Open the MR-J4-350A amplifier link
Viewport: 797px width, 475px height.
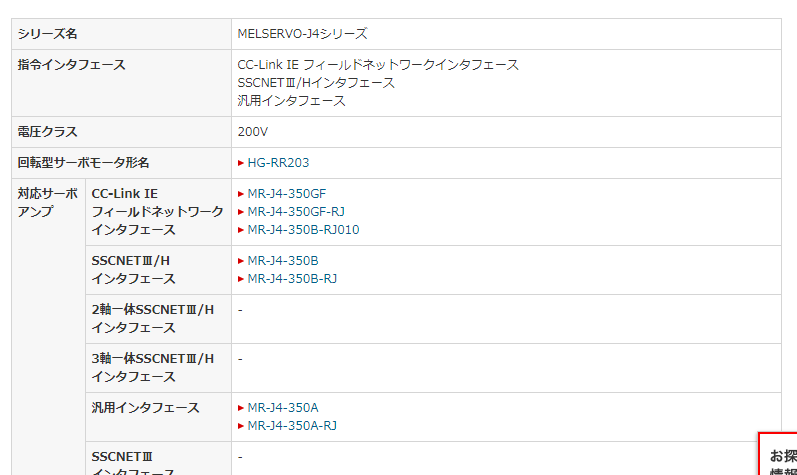283,407
